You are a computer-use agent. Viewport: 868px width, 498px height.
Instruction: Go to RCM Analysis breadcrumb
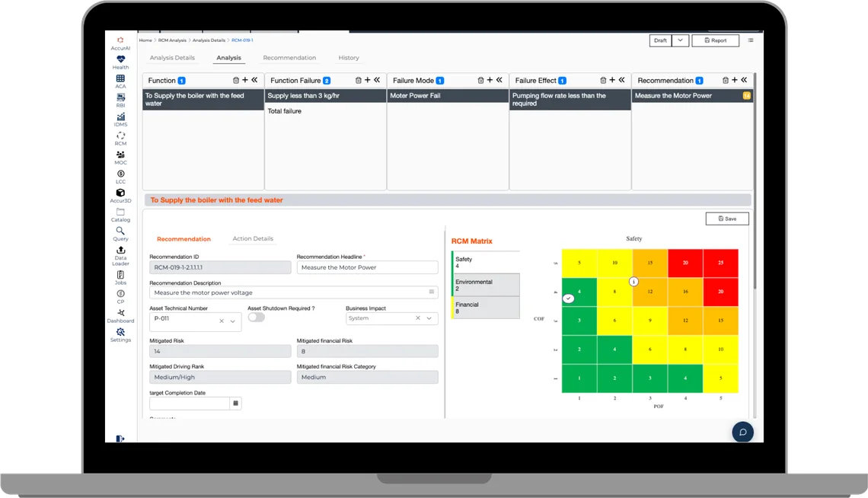coord(172,40)
